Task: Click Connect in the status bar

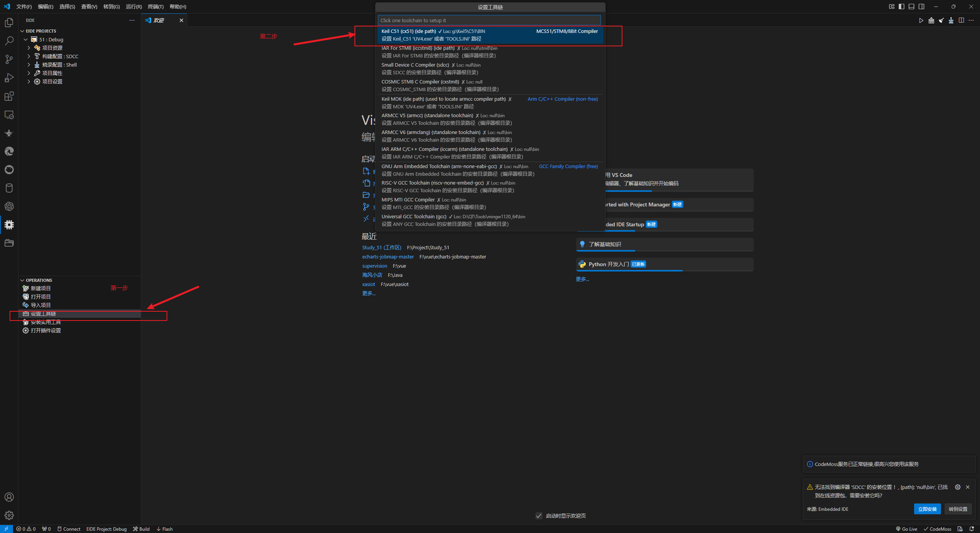Action: tap(69, 529)
